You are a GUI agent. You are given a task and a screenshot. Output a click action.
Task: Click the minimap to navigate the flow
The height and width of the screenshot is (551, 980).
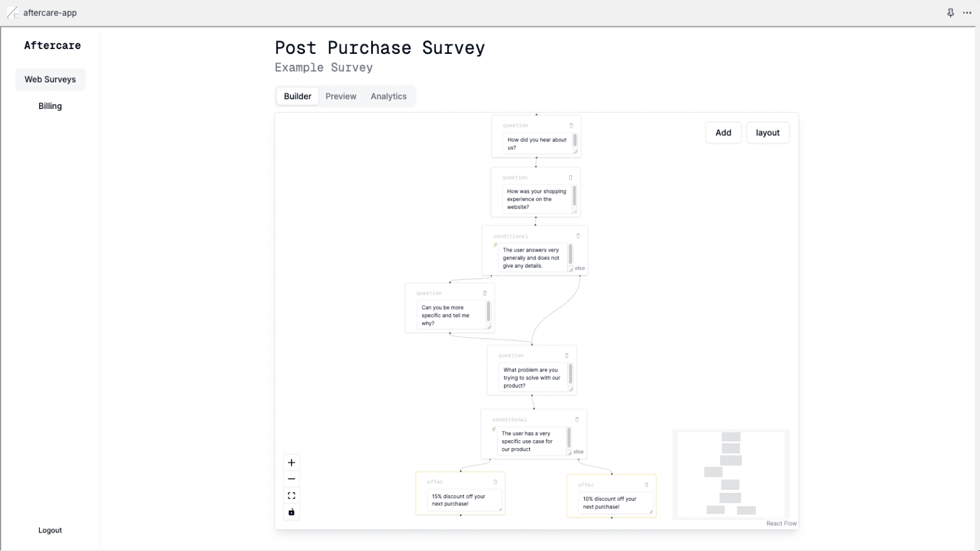point(731,473)
